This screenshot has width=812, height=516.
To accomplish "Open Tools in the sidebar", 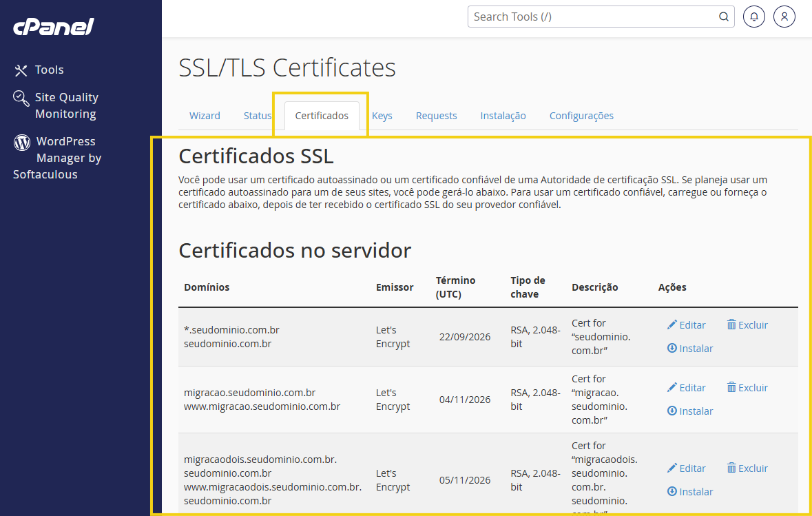I will (x=49, y=70).
